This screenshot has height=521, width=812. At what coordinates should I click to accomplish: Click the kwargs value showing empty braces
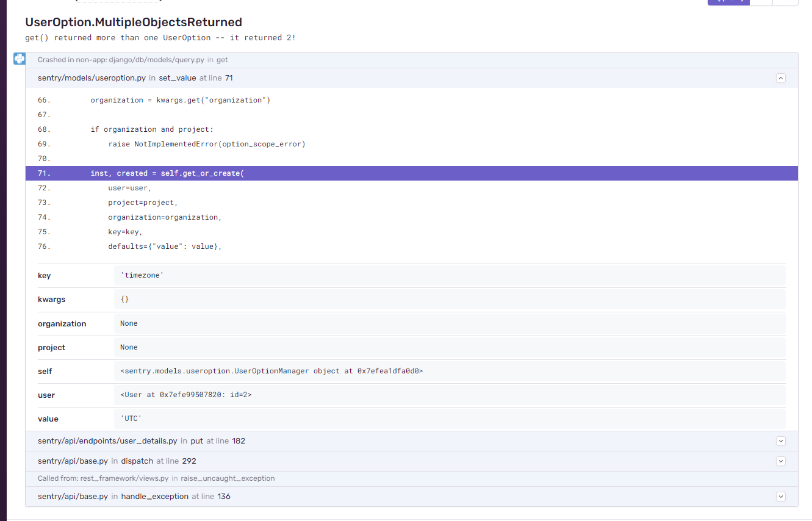pos(124,300)
